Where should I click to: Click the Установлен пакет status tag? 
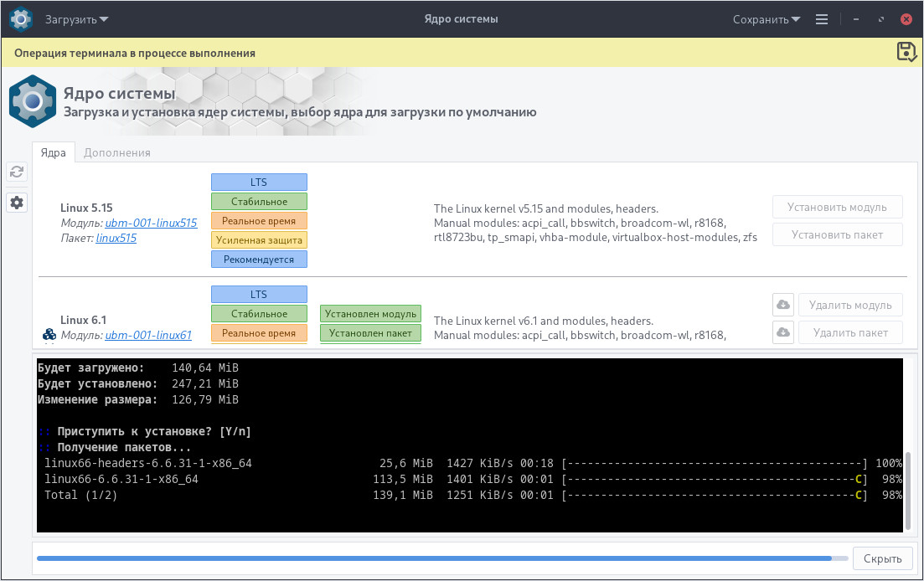pyautogui.click(x=370, y=332)
